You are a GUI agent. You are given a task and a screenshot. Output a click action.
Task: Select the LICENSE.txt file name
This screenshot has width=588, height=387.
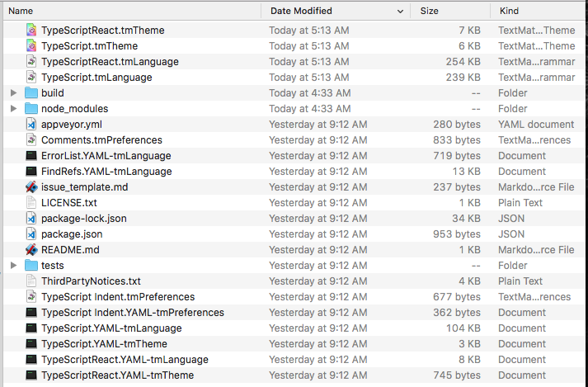click(x=69, y=203)
